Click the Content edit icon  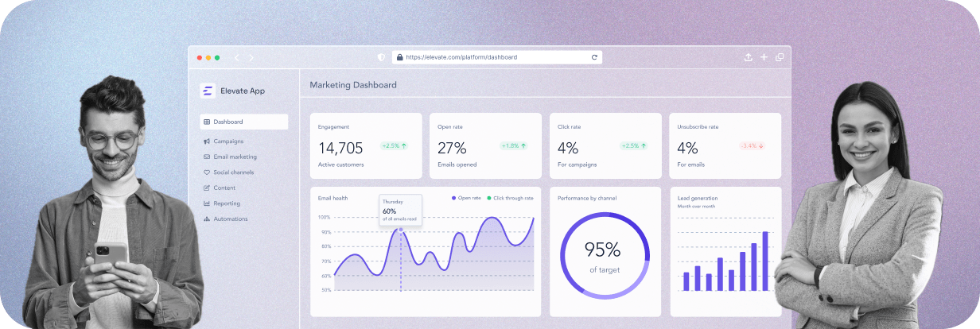click(x=207, y=188)
